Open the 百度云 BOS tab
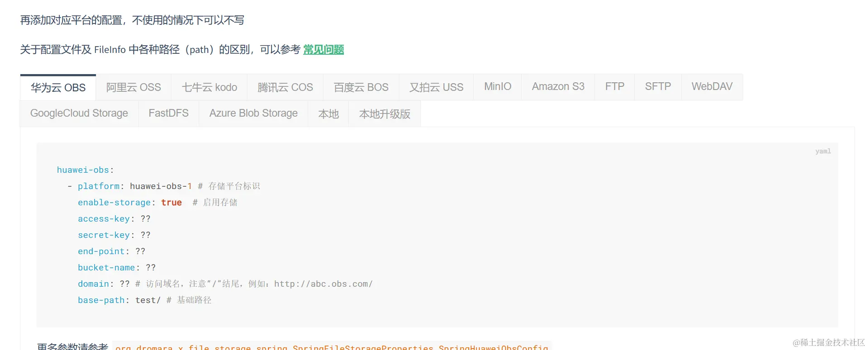The width and height of the screenshot is (868, 350). point(361,87)
